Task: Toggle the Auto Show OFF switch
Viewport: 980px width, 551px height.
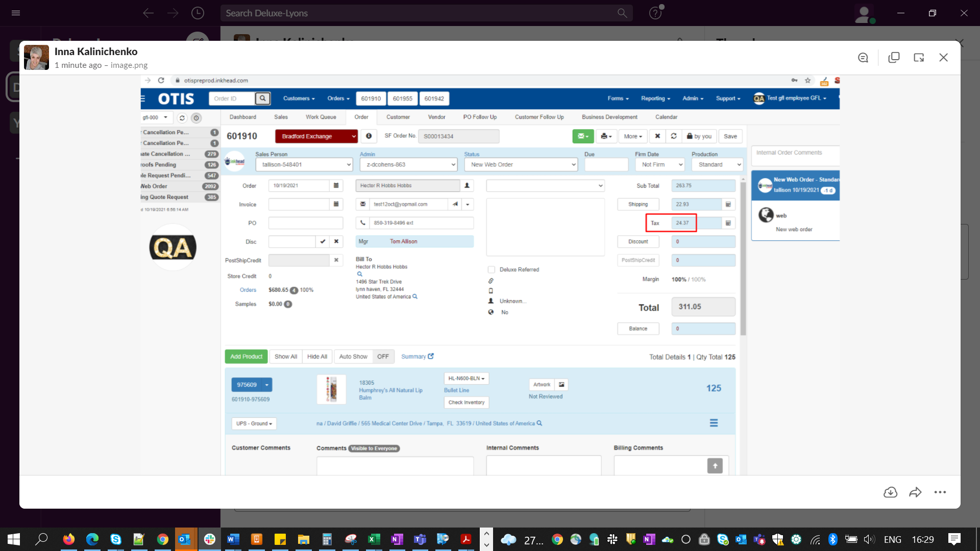Action: click(x=383, y=357)
